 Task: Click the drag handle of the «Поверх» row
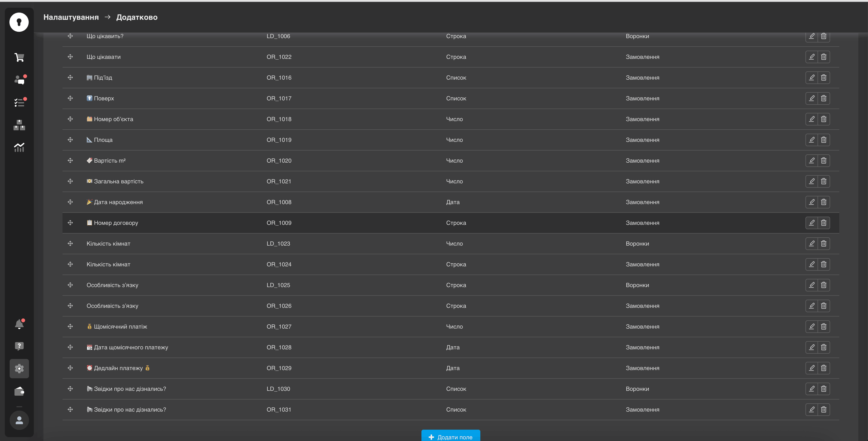click(x=70, y=98)
